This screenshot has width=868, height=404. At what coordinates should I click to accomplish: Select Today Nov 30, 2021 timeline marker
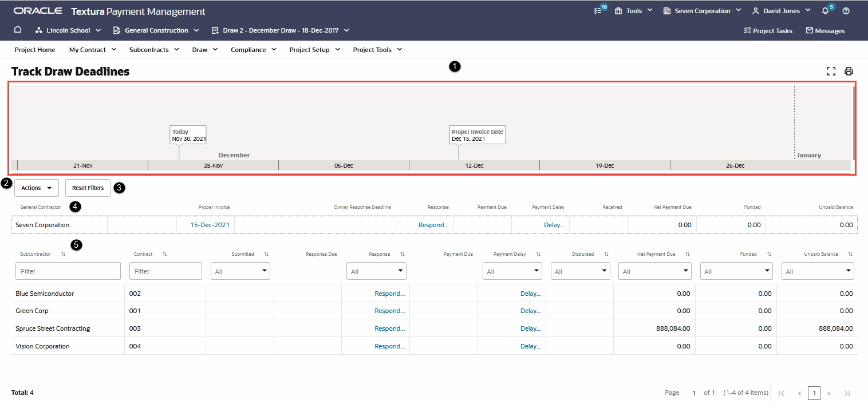[x=188, y=135]
